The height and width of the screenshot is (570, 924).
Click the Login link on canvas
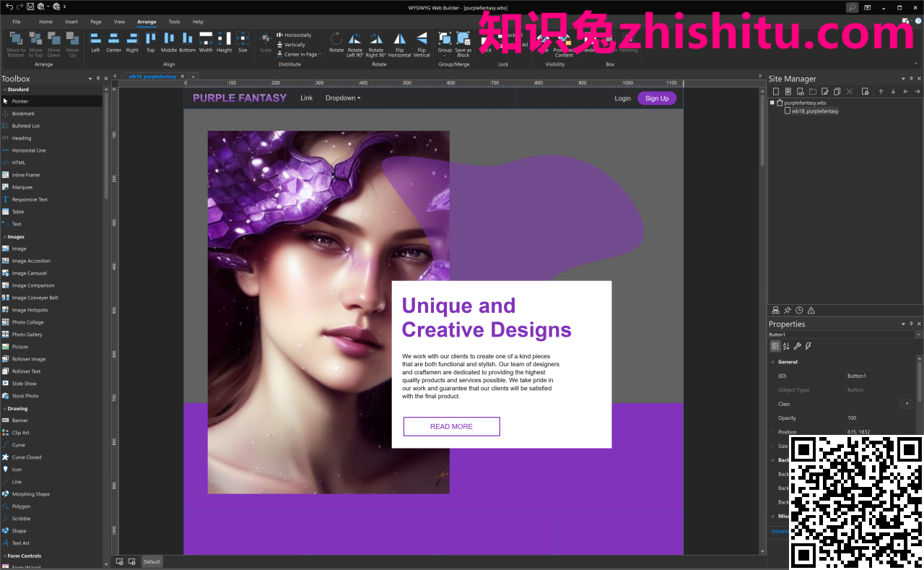tap(622, 98)
